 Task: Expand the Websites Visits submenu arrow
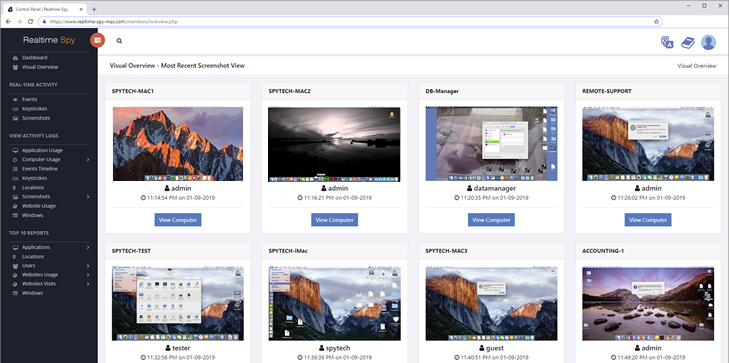click(88, 284)
